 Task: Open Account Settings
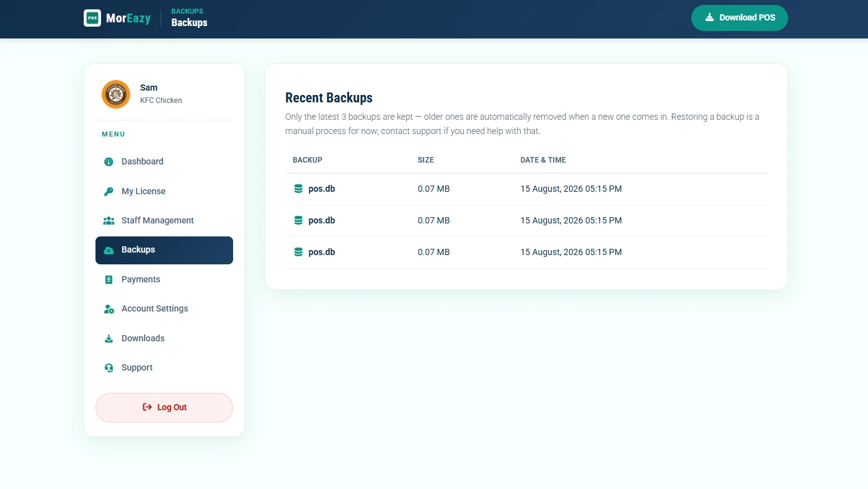pos(164,308)
